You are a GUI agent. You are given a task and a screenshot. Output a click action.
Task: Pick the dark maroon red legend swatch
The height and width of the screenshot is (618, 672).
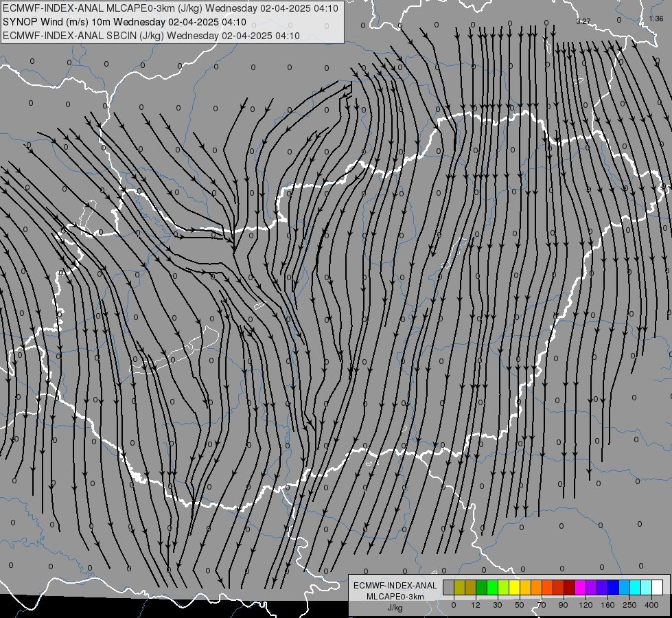(x=570, y=588)
